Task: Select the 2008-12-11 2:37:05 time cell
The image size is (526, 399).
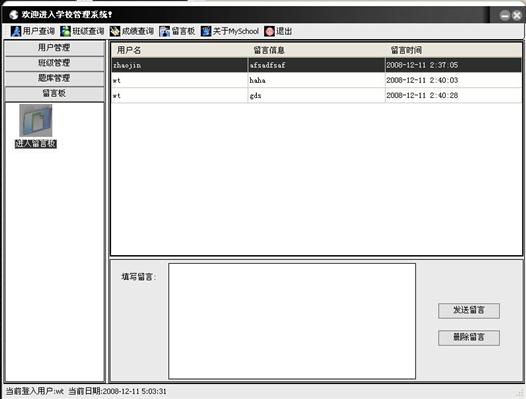Action: (x=454, y=65)
